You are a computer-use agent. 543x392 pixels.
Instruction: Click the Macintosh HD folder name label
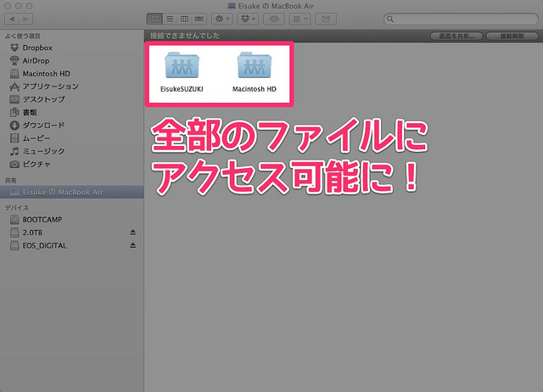click(255, 89)
